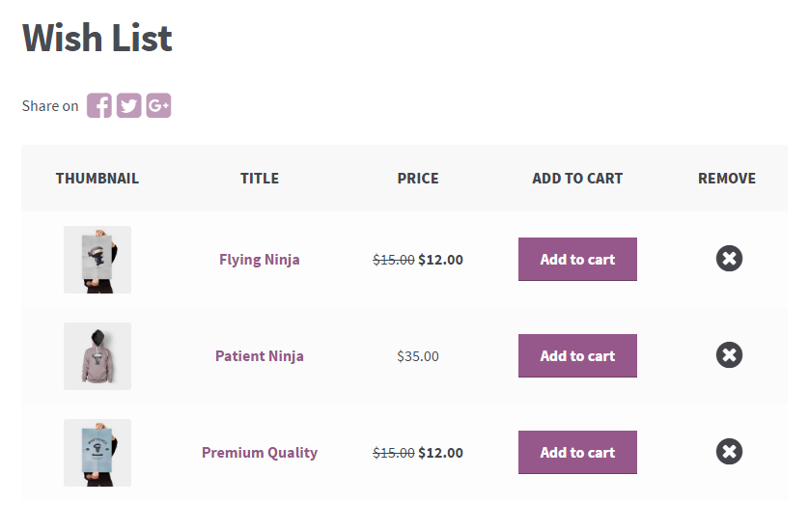Open the Premium Quality product link
The image size is (809, 532).
pos(260,452)
